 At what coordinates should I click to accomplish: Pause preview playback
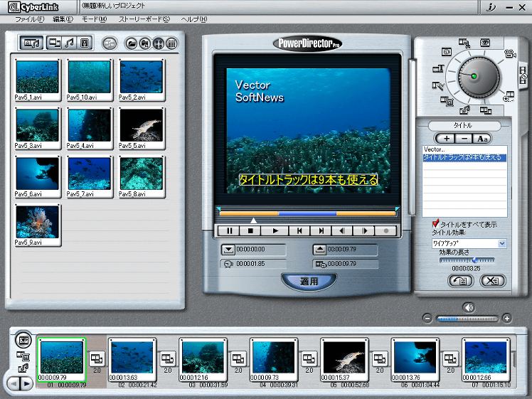tap(230, 230)
